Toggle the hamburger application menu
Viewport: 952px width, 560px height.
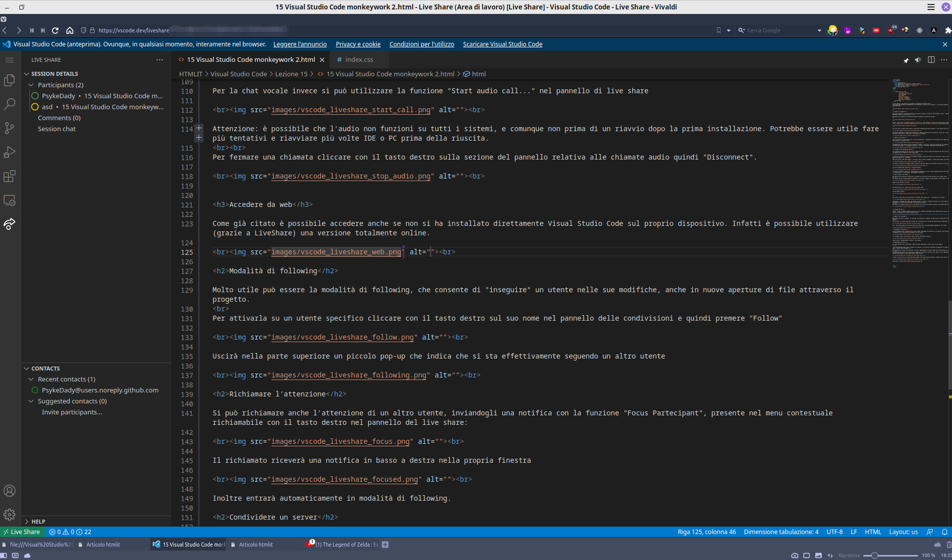(x=9, y=60)
